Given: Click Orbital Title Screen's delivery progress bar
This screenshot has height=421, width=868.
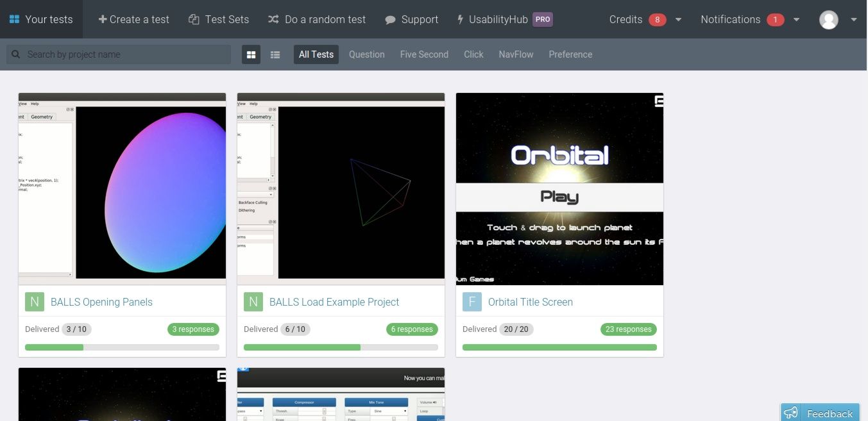Looking at the screenshot, I should (559, 347).
